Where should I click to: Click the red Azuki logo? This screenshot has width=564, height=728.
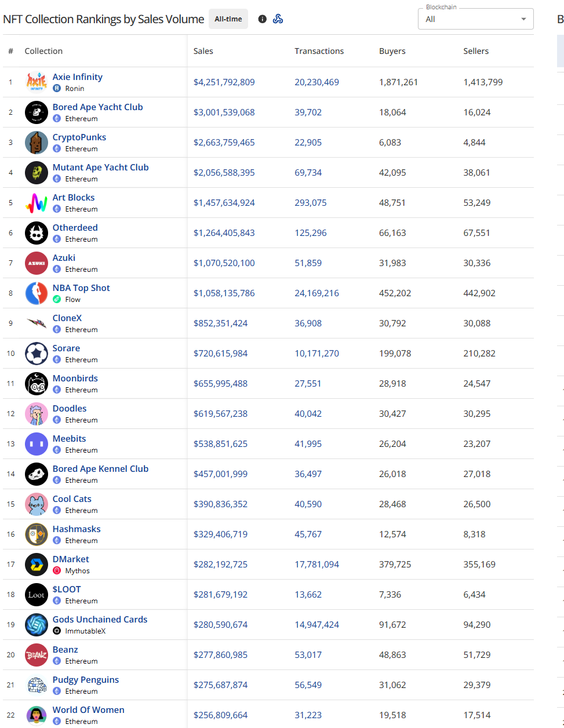click(x=37, y=263)
